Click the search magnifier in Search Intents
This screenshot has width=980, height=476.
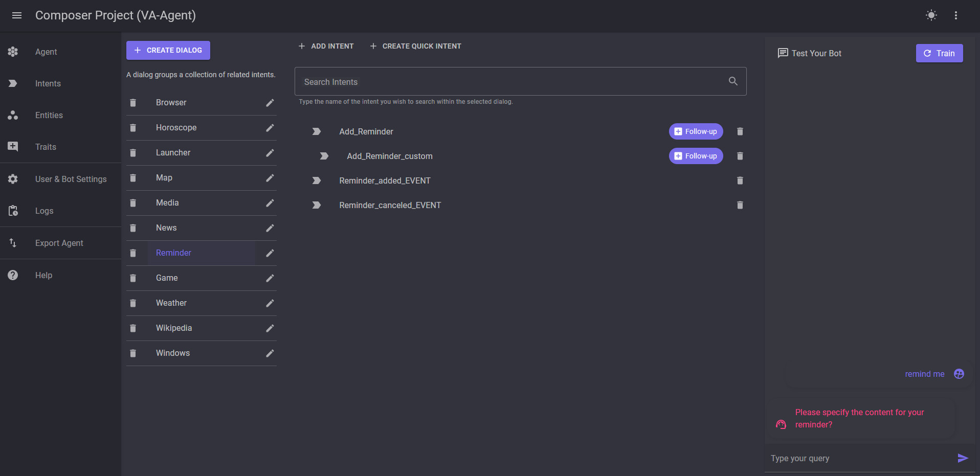coord(732,81)
